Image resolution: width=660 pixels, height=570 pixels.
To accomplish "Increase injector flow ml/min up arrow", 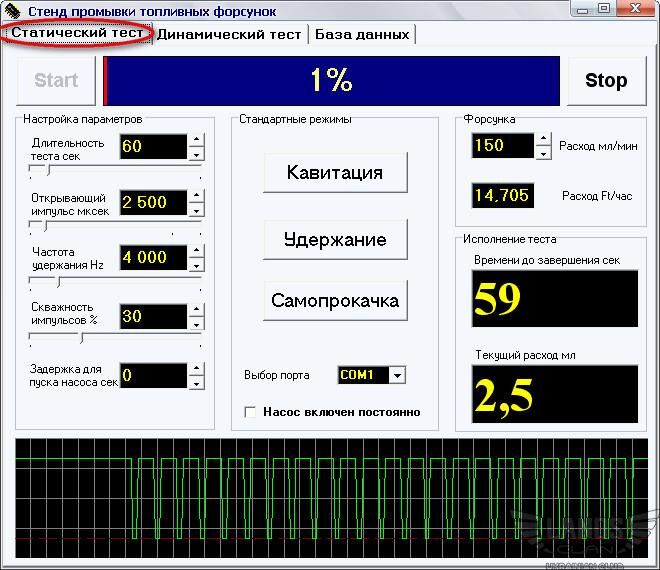I will pyautogui.click(x=543, y=139).
